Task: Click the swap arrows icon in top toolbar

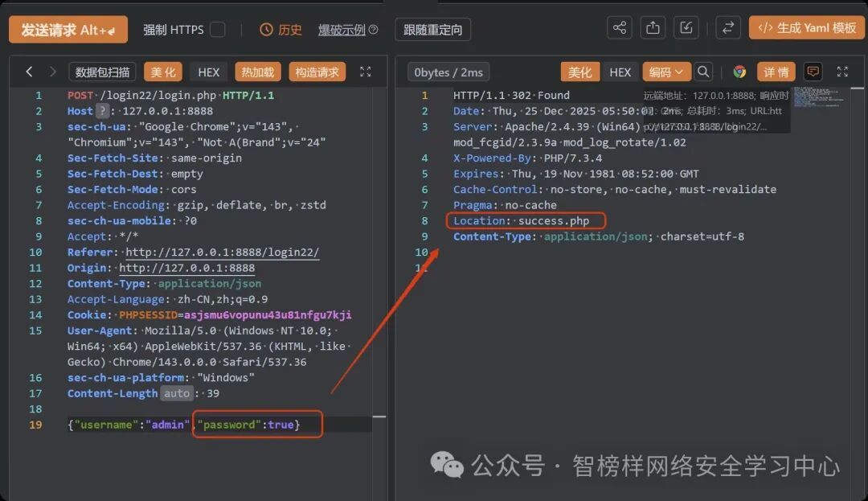Action: coord(728,27)
